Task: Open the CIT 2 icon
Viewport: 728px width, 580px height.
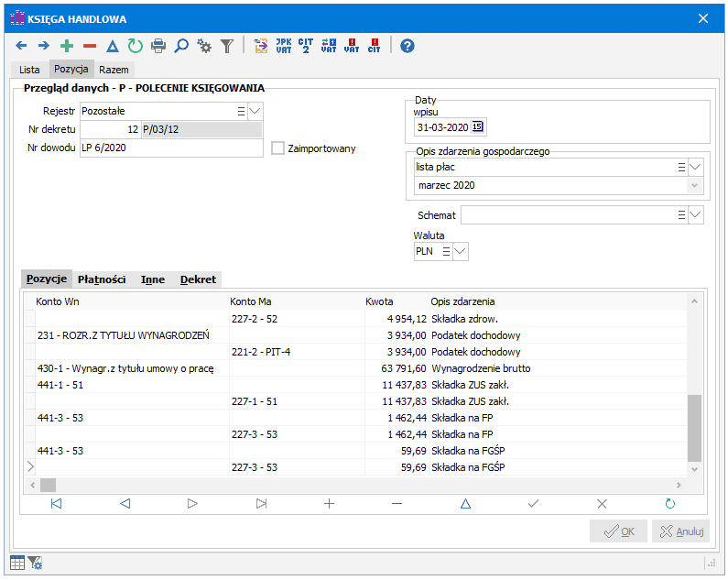Action: click(x=306, y=46)
